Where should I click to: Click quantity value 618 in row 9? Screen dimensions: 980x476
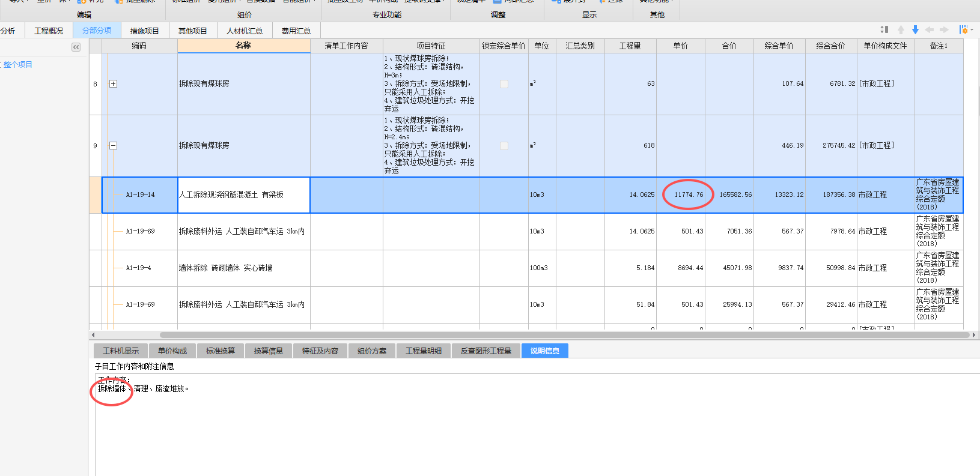[649, 146]
